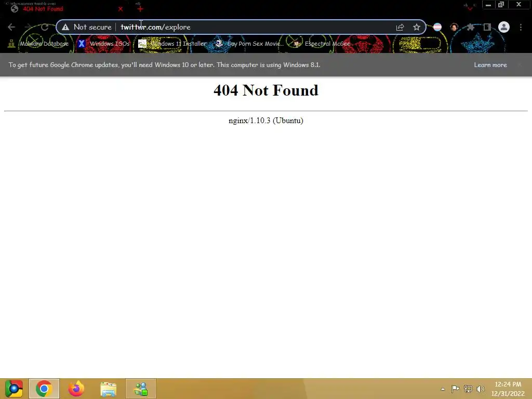
Task: Go back using the browser back arrow
Action: pyautogui.click(x=11, y=27)
